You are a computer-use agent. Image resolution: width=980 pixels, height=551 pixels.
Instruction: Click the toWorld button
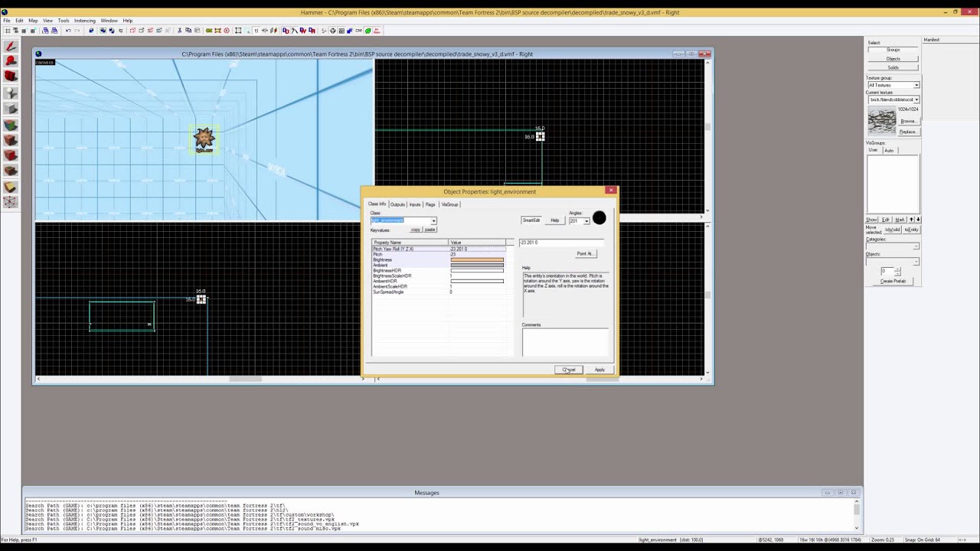(893, 230)
